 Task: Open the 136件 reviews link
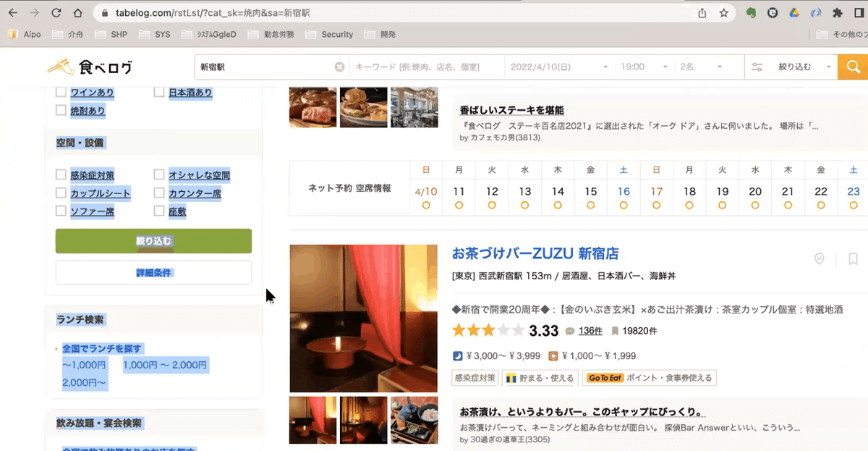click(590, 332)
